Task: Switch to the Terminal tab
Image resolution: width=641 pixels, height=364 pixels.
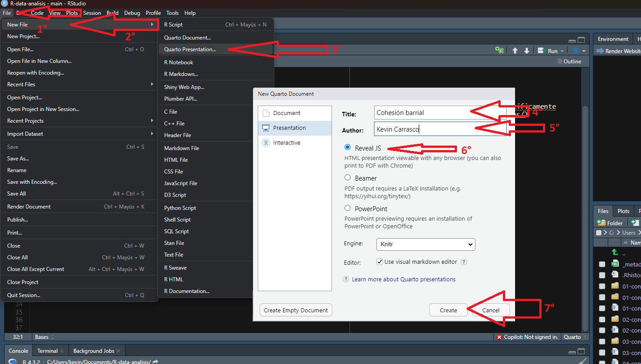Action: (x=47, y=351)
